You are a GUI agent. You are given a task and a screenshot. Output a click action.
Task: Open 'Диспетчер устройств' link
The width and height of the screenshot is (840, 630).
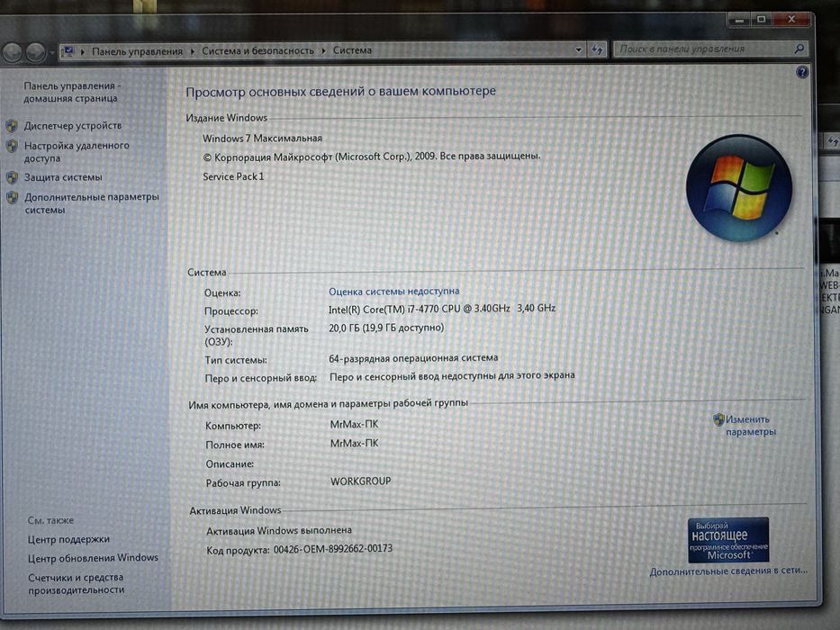(x=73, y=125)
